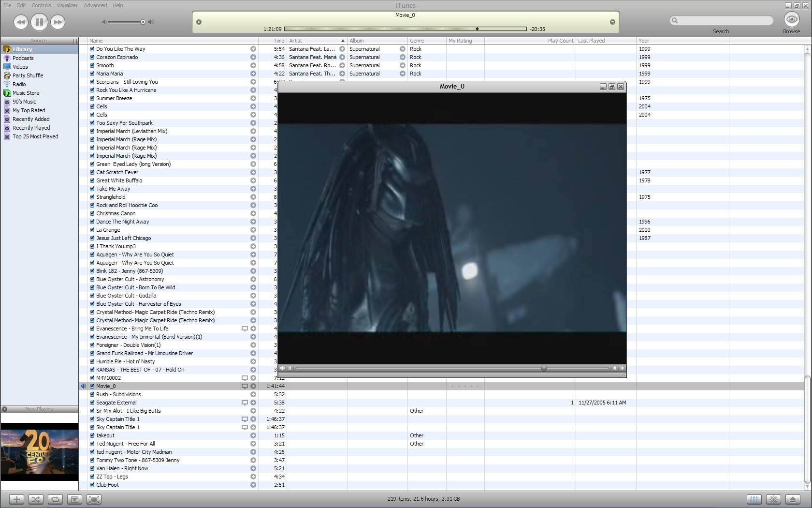Adjust the main volume slider
This screenshot has height=508, width=812.
coord(127,22)
